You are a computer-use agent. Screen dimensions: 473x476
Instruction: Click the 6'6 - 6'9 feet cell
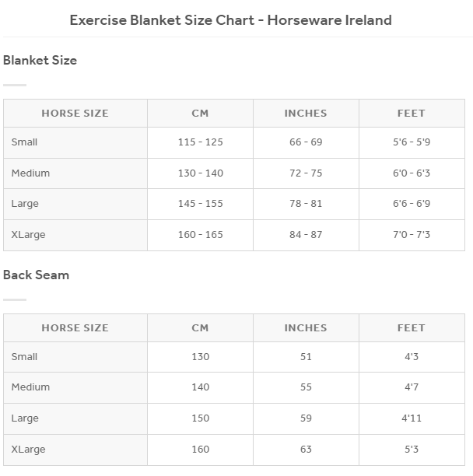[412, 204]
